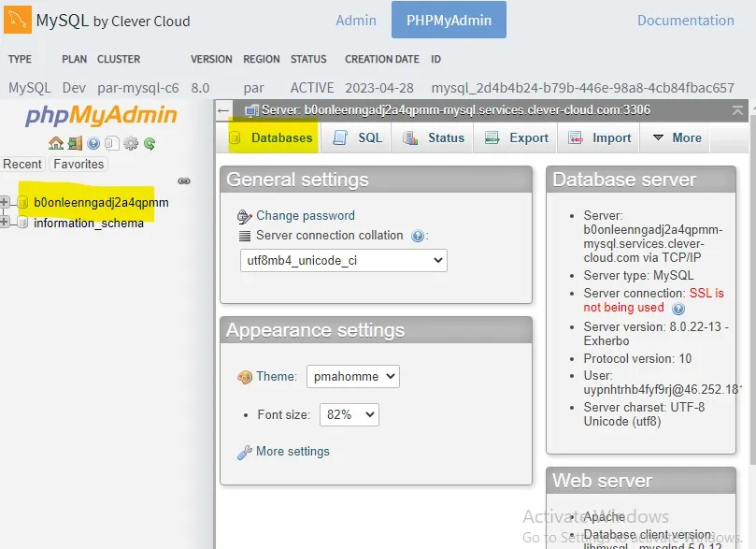
Task: Click the 2023-04-28 creation date value
Action: [379, 88]
